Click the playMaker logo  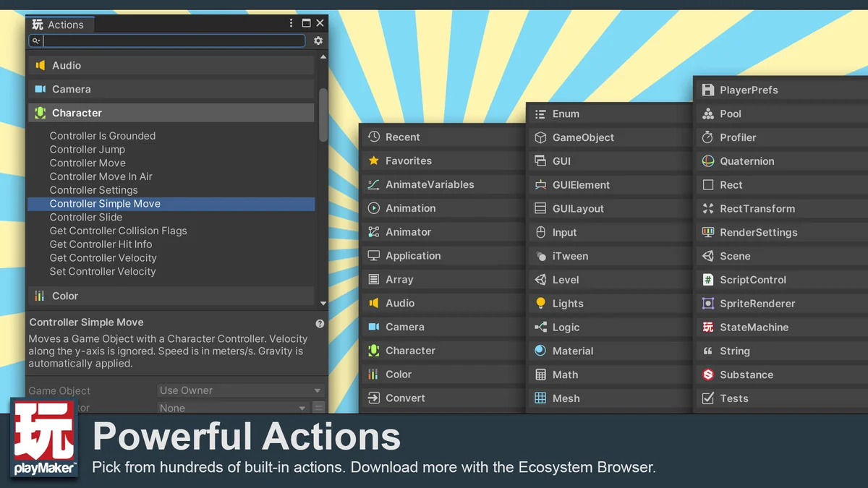(x=44, y=439)
